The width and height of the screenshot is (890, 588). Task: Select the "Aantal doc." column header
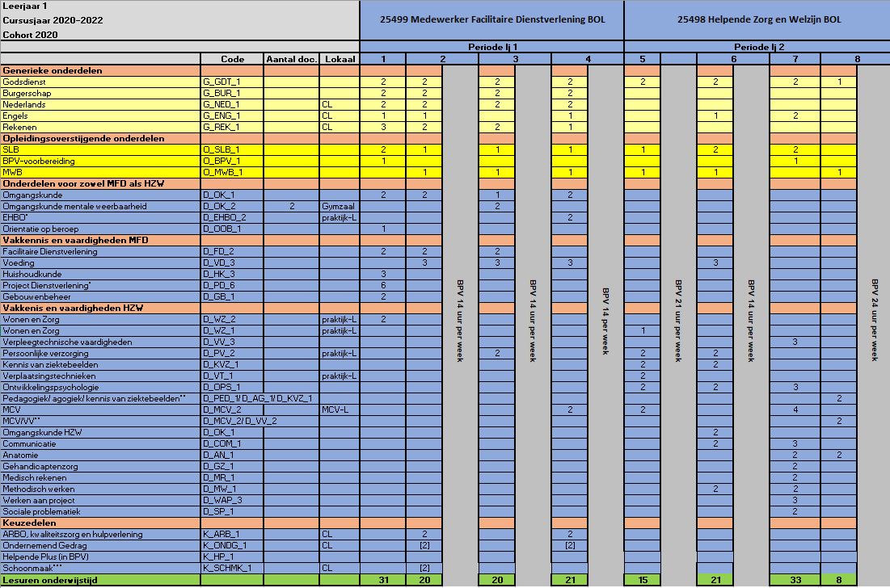click(x=292, y=59)
